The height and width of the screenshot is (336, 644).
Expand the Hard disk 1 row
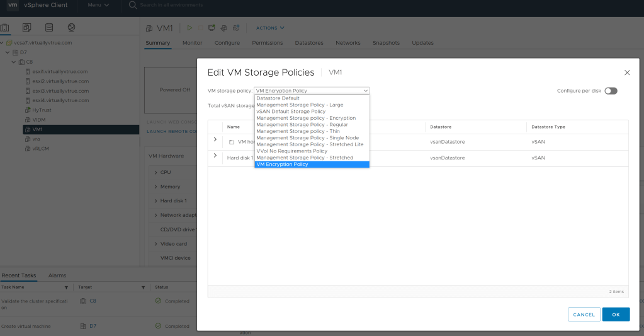pos(215,156)
